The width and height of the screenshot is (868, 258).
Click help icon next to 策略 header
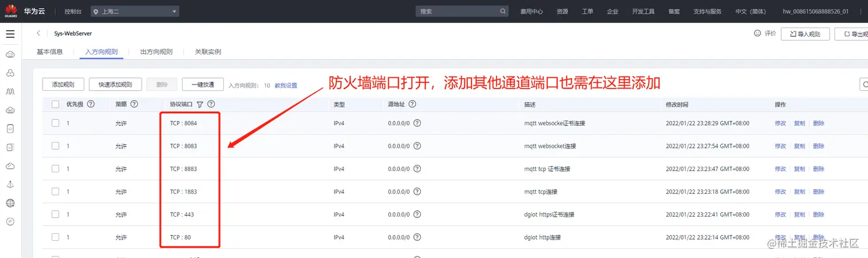[134, 104]
